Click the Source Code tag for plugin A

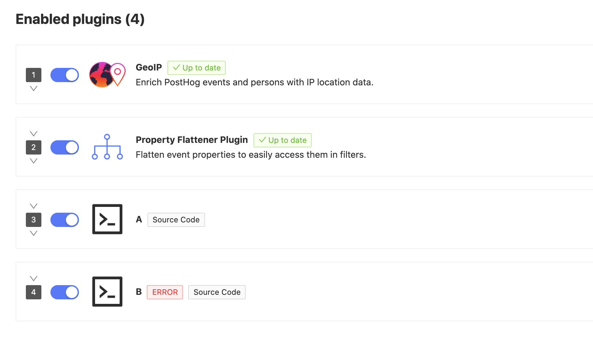click(176, 220)
